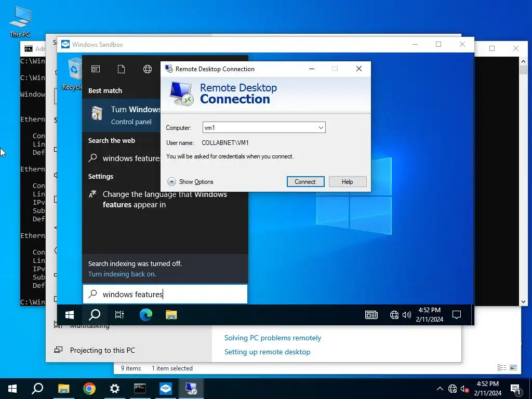Expand Show Options in Remote Desktop
The width and height of the screenshot is (532, 399).
click(190, 182)
